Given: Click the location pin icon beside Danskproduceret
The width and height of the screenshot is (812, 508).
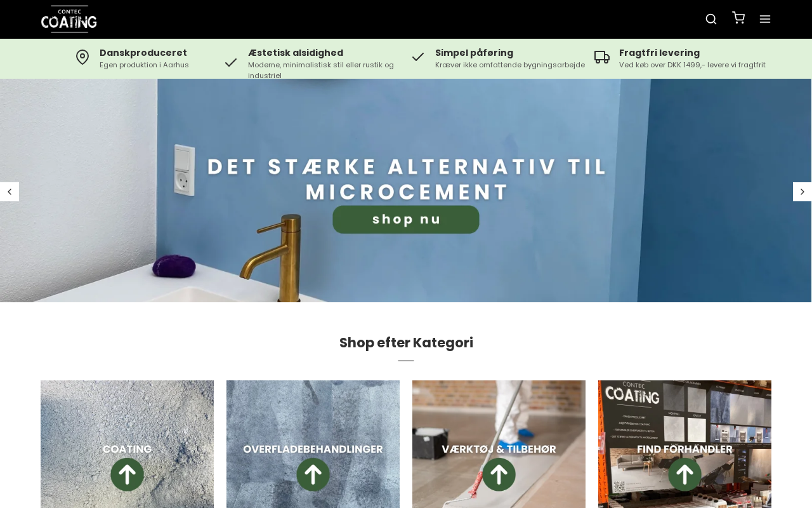Looking at the screenshot, I should click(x=82, y=58).
